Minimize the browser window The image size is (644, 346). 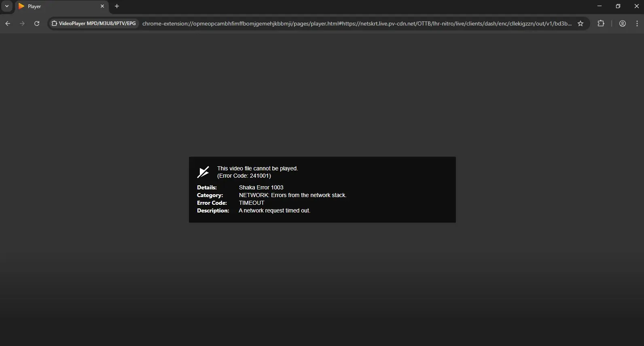(600, 6)
